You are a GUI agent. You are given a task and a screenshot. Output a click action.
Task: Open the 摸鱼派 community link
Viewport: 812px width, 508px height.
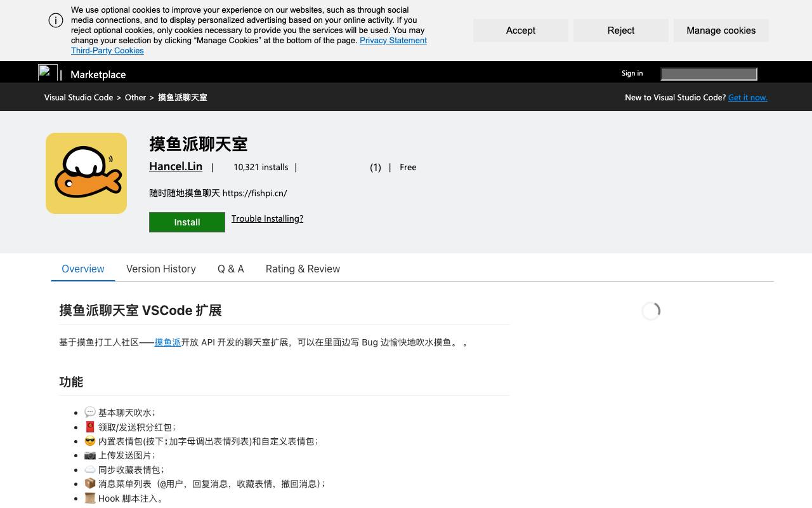coord(167,342)
